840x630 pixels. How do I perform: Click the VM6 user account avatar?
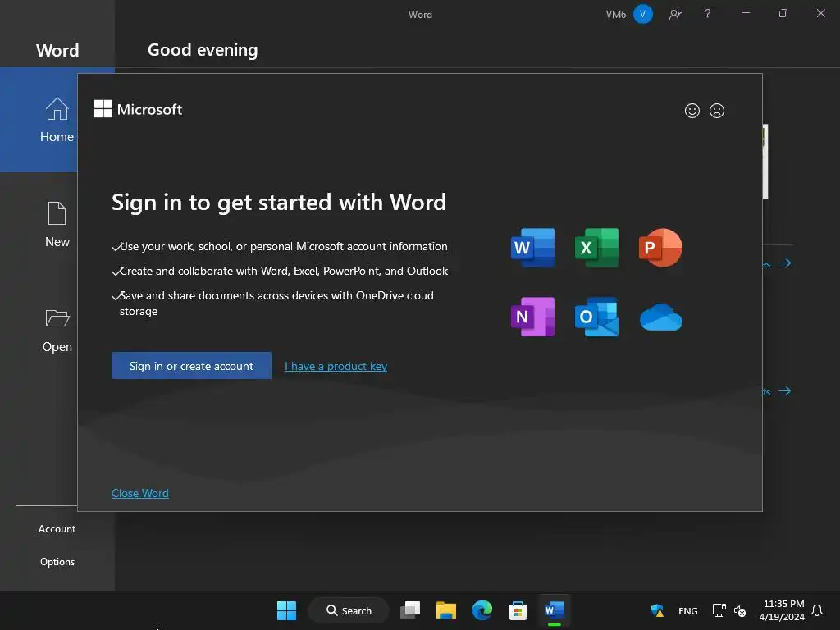pyautogui.click(x=643, y=14)
